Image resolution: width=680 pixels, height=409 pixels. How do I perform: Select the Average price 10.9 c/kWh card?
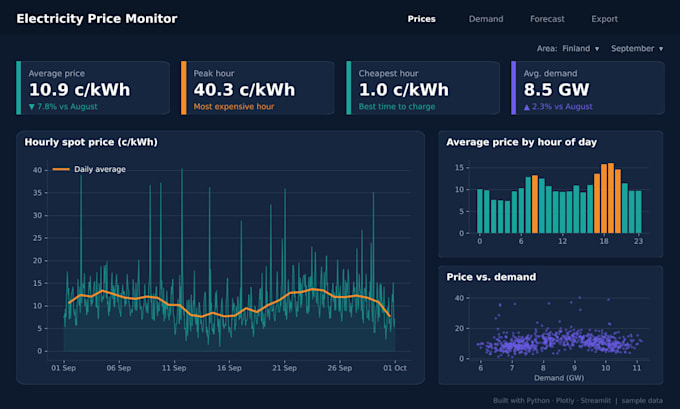(92, 88)
